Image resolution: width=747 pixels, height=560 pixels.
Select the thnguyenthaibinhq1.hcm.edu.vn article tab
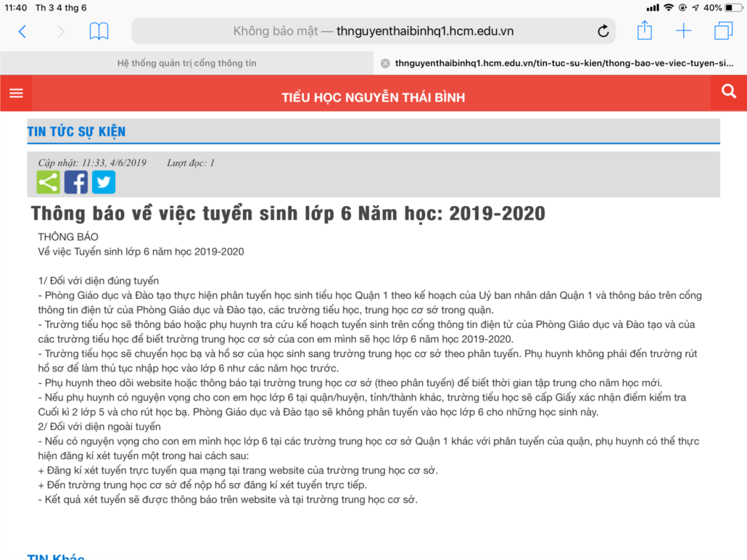coord(564,63)
